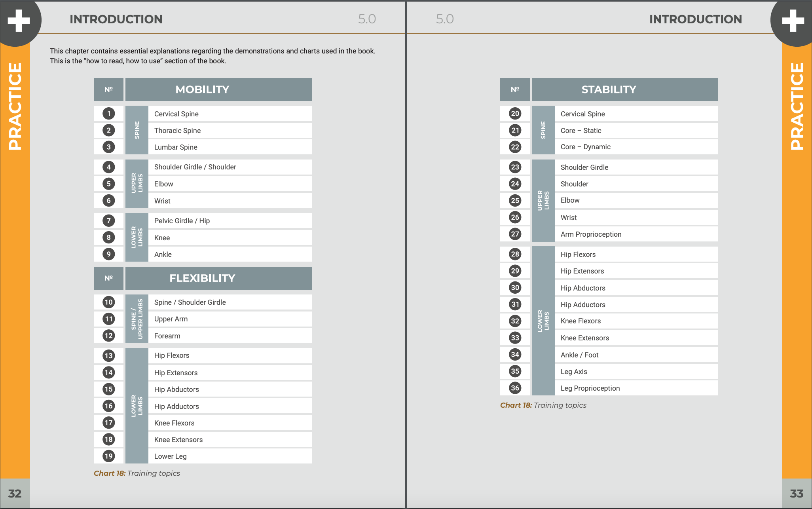
Task: Click page number 33 in footer
Action: (x=797, y=494)
